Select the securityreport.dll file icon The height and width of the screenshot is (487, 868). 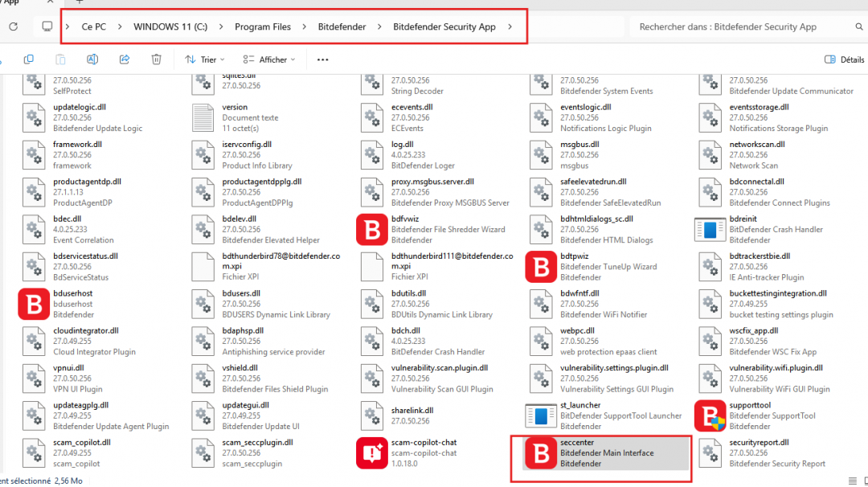[x=710, y=453]
